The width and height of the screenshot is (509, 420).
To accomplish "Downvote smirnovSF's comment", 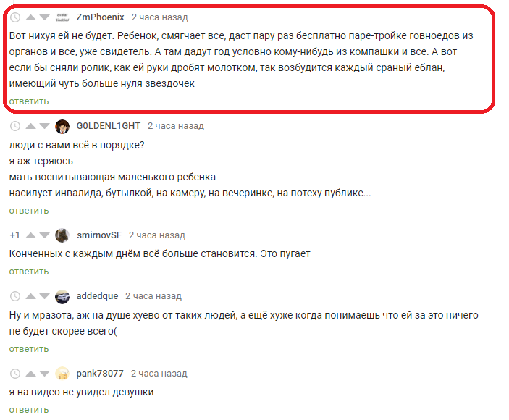I will point(44,235).
